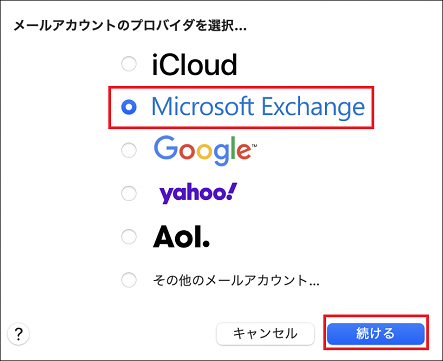Click the その他のメールアカウント… label text
The image size is (443, 361).
[x=236, y=280]
